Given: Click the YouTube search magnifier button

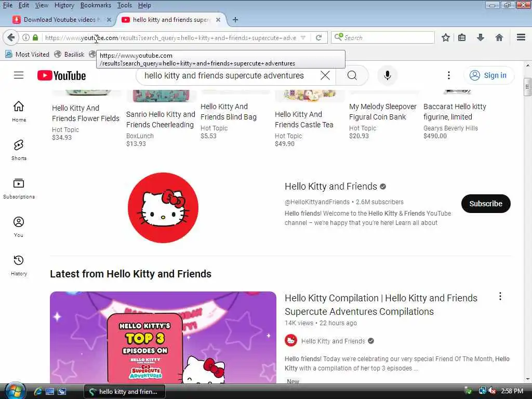Looking at the screenshot, I should (352, 75).
